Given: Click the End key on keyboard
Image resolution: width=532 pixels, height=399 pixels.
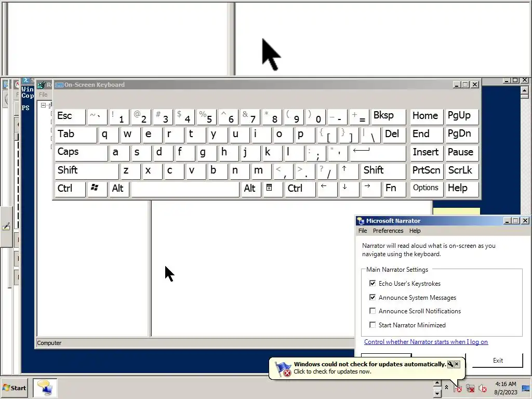Looking at the screenshot, I should click(x=427, y=135).
